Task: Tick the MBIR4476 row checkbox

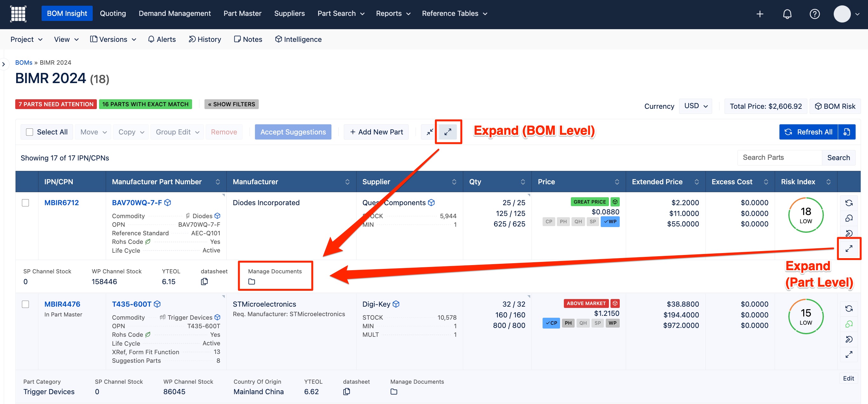Action: (x=25, y=304)
